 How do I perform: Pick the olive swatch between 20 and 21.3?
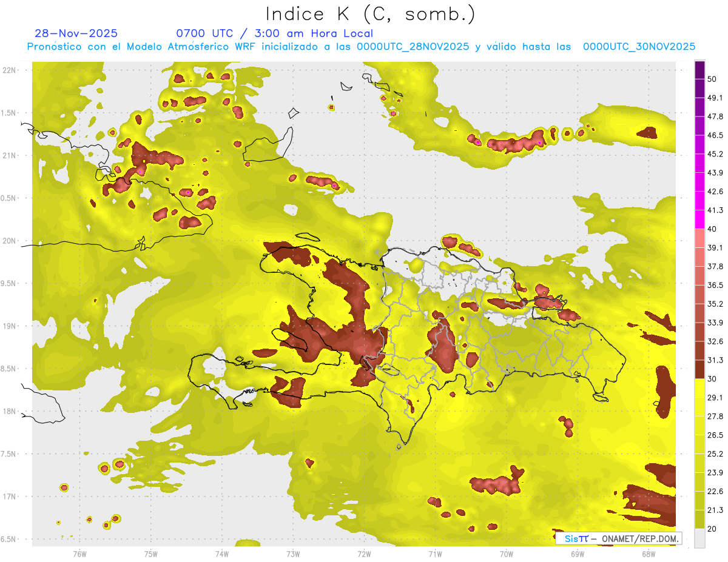[699, 520]
